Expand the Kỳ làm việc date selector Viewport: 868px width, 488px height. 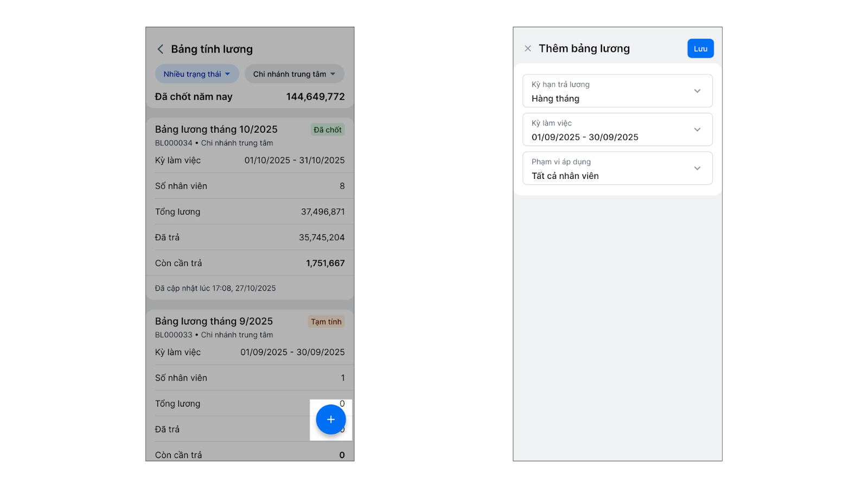617,130
